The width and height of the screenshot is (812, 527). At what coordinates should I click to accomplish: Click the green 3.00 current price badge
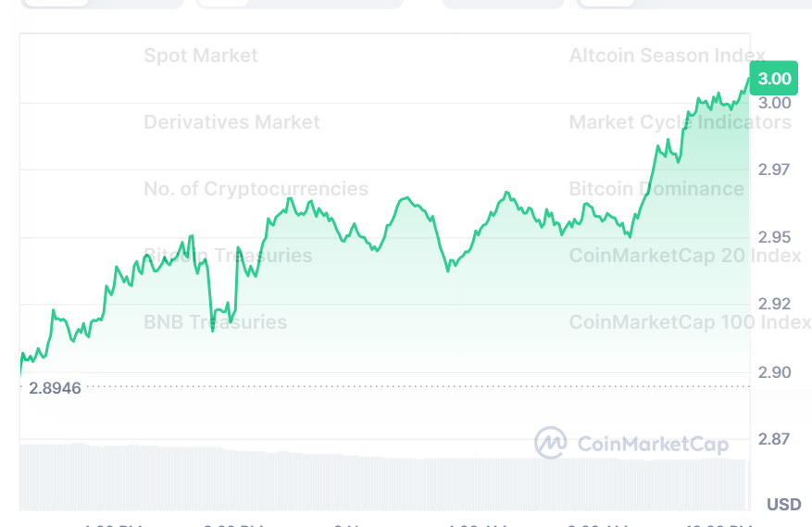pos(774,79)
